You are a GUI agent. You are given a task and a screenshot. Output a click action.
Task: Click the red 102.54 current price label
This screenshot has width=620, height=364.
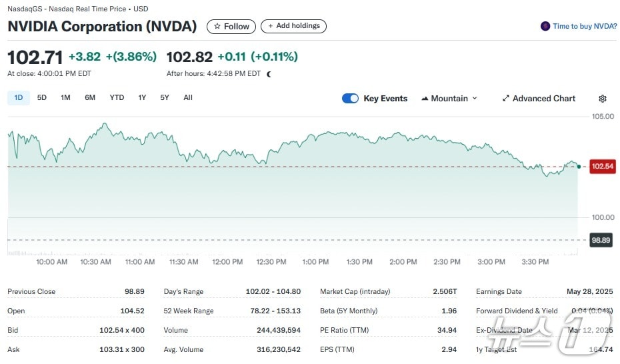[603, 166]
